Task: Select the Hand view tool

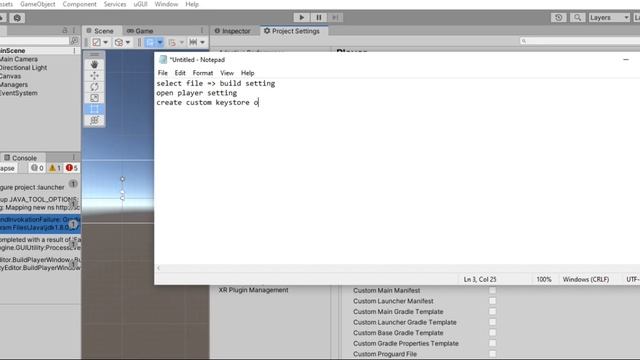Action: click(94, 64)
